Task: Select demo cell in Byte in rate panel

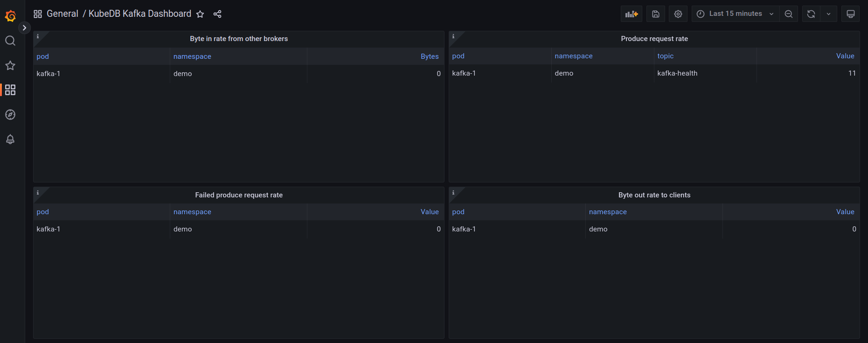Action: click(239, 74)
